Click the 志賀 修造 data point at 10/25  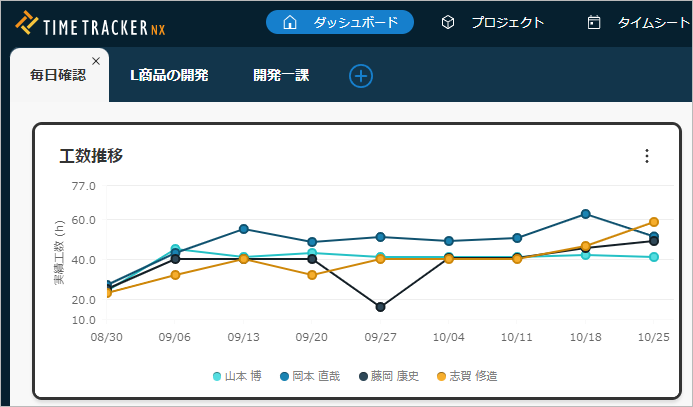[x=654, y=222]
